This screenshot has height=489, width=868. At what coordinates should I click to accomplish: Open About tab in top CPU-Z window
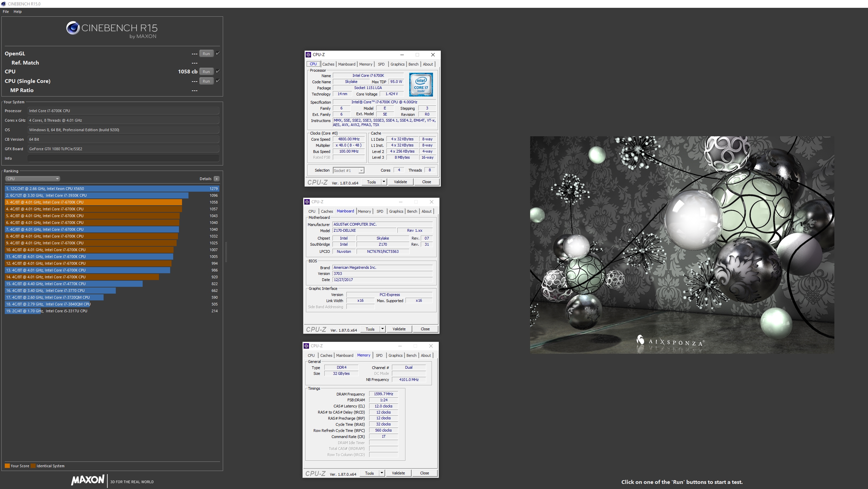pos(428,64)
